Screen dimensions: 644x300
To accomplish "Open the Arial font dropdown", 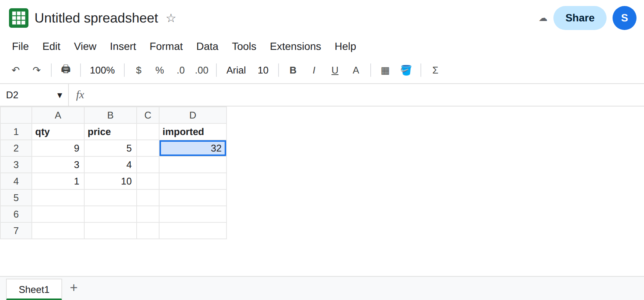I will click(236, 70).
